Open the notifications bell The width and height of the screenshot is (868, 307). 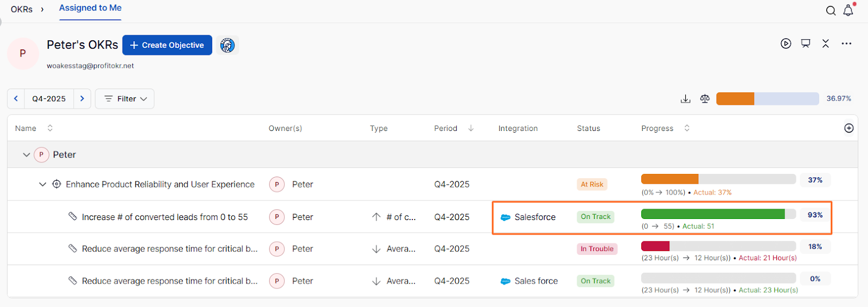848,10
